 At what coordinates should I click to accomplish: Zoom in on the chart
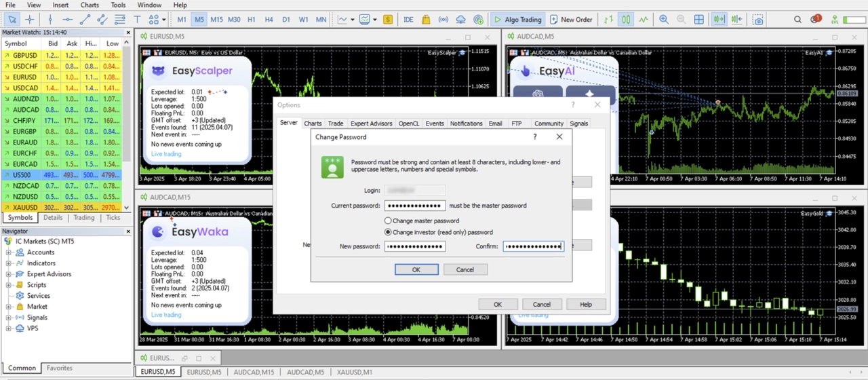(664, 20)
